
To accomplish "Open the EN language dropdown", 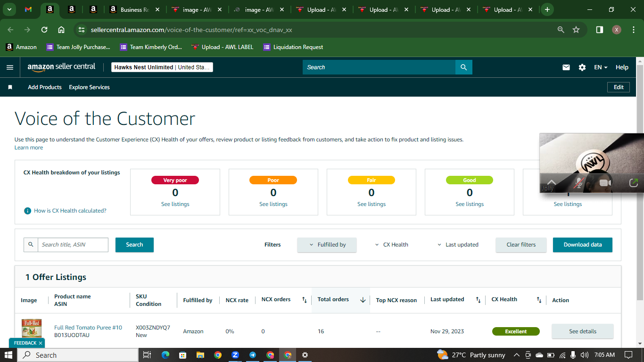I will 601,67.
